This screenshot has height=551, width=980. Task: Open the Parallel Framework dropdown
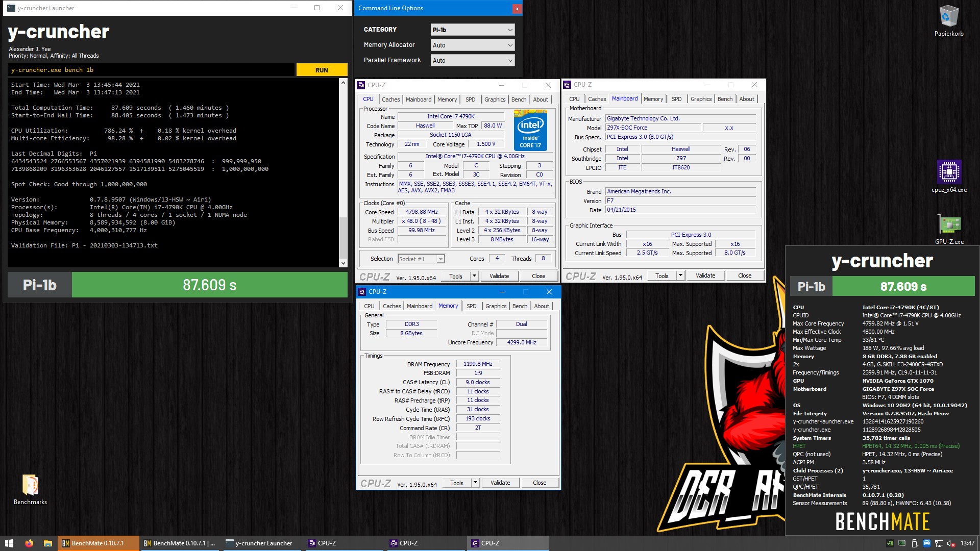coord(473,61)
